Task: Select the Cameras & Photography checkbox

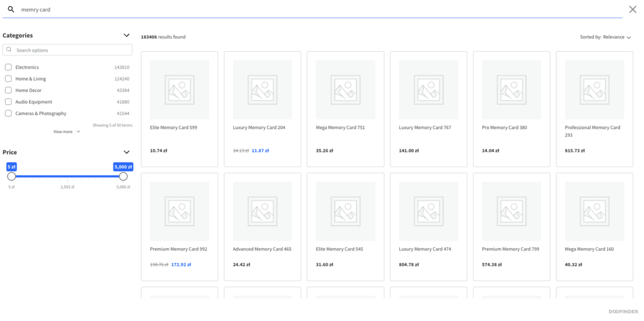Action: click(8, 113)
